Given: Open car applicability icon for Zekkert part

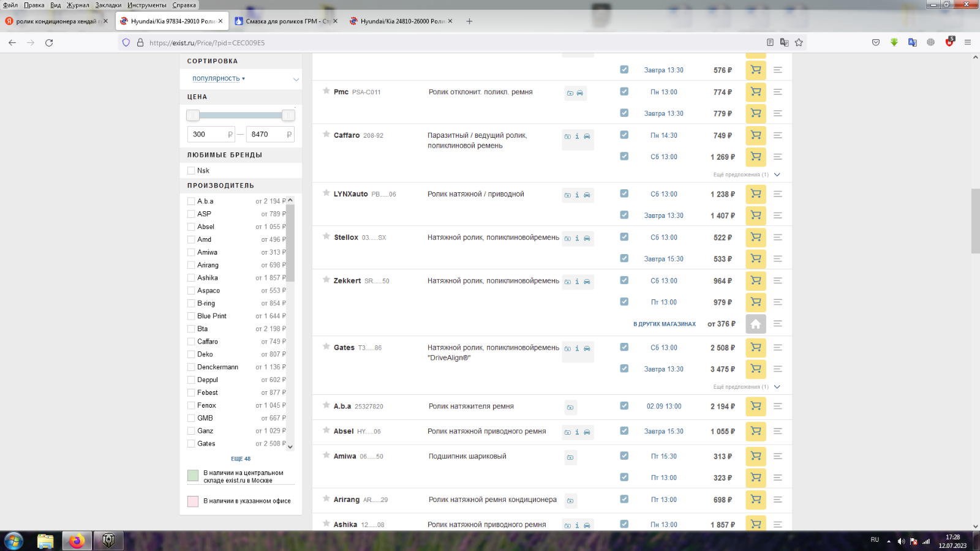Looking at the screenshot, I should point(587,282).
